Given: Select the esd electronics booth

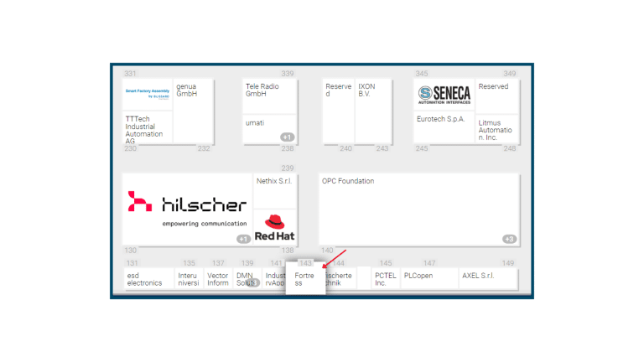Looking at the screenshot, I should pos(148,279).
